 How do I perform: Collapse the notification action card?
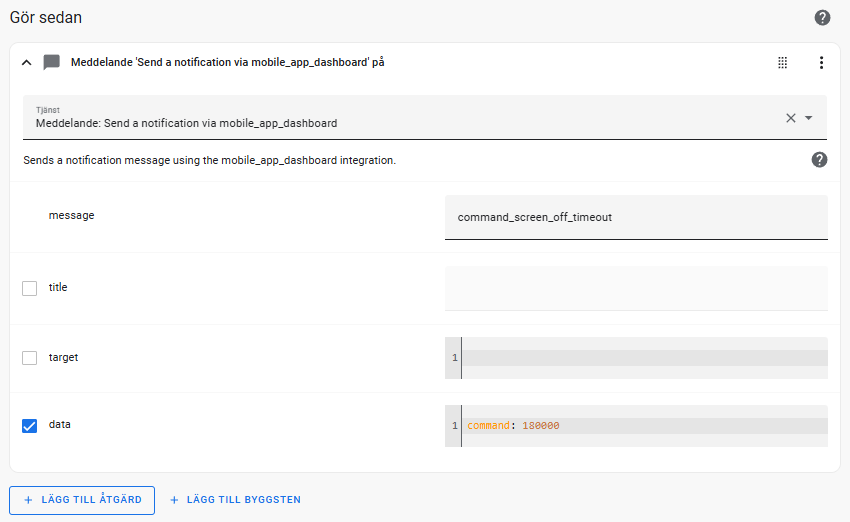pos(27,62)
